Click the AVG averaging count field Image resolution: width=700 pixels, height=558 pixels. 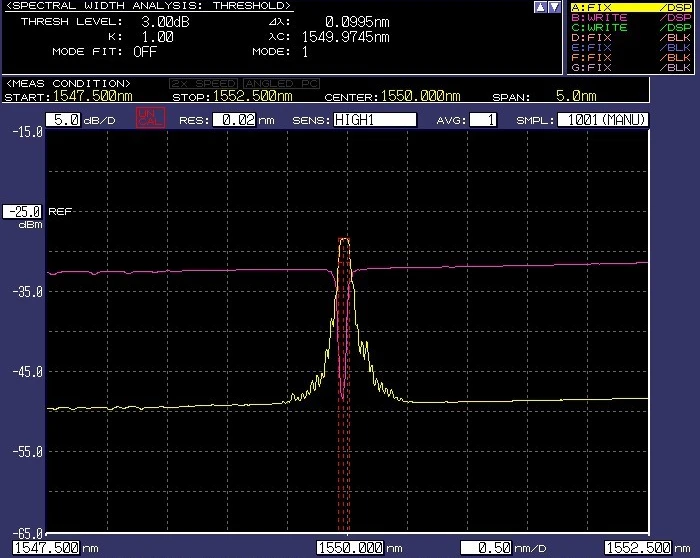pos(482,120)
